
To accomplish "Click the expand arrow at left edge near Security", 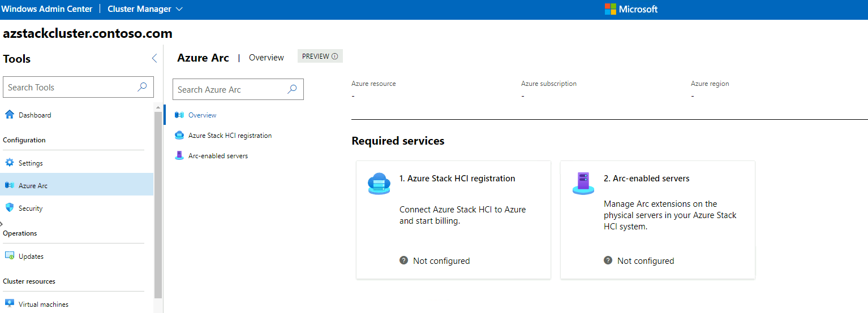I will 2,224.
